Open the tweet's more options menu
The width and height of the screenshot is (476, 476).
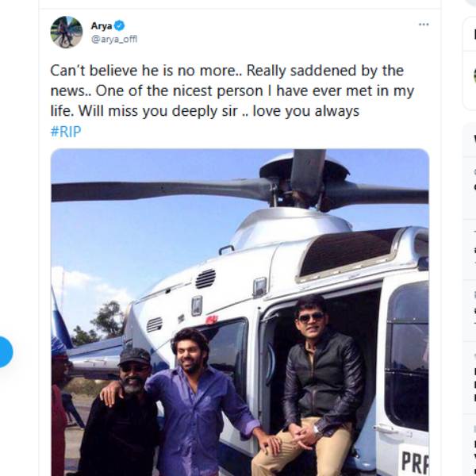point(424,25)
